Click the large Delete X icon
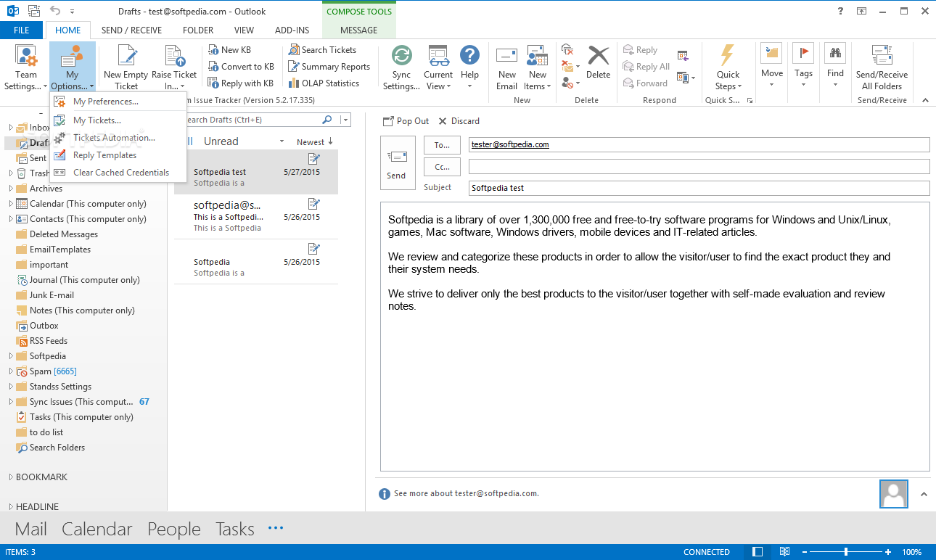The image size is (936, 560). point(599,55)
